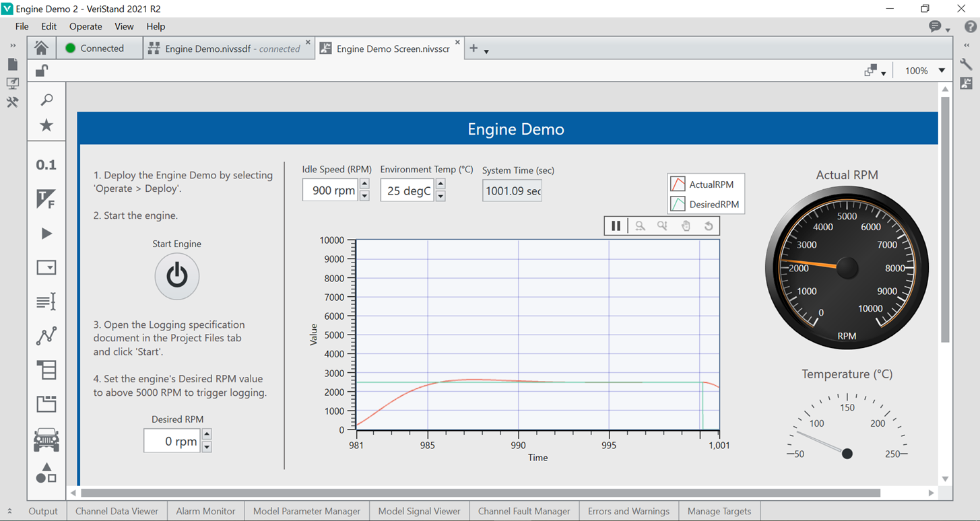Open the Model Parameter Manager tab
The height and width of the screenshot is (521, 980).
pyautogui.click(x=306, y=511)
